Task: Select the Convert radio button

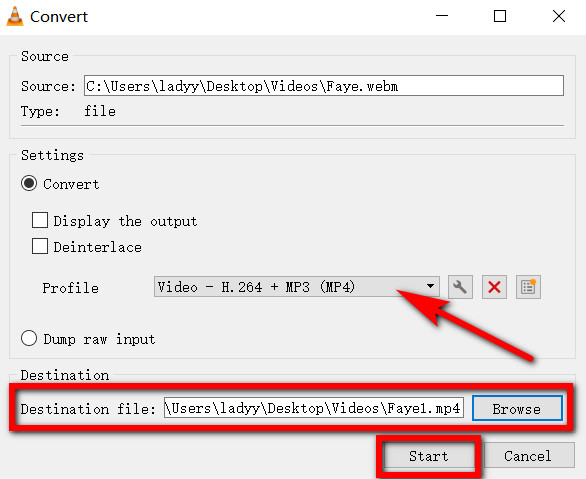Action: [x=29, y=183]
